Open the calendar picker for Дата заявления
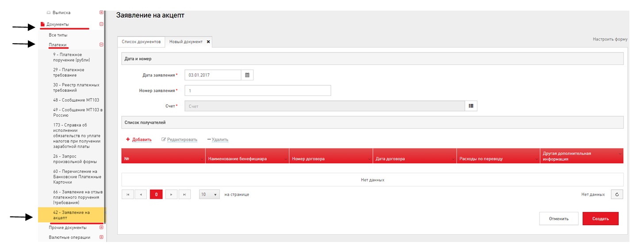 247,75
